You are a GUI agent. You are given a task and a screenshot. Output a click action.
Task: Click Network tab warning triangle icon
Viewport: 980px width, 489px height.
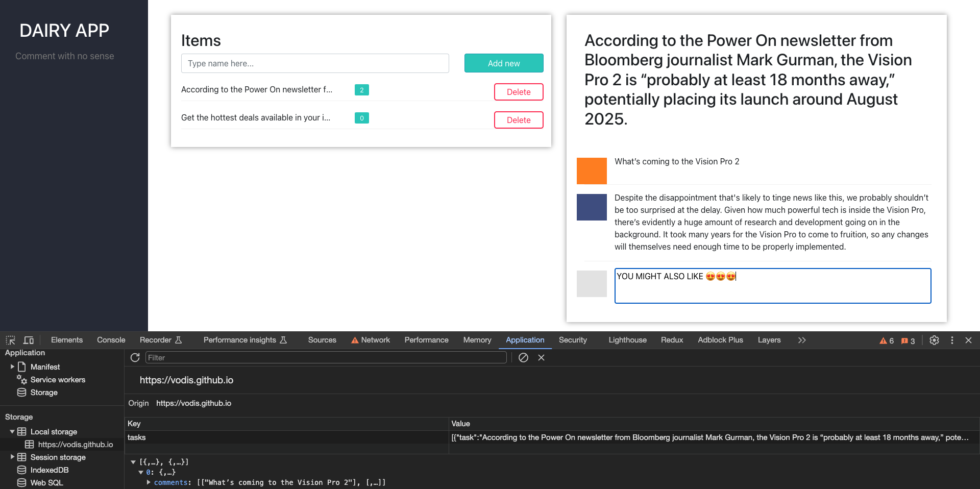(355, 340)
